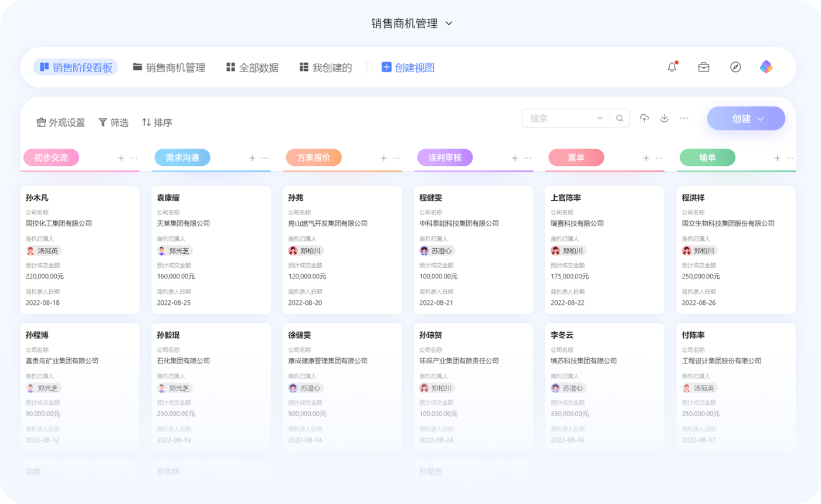Viewport: 821px width, 504px height.
Task: Open the 孙木凡 opportunity card
Action: 80,250
